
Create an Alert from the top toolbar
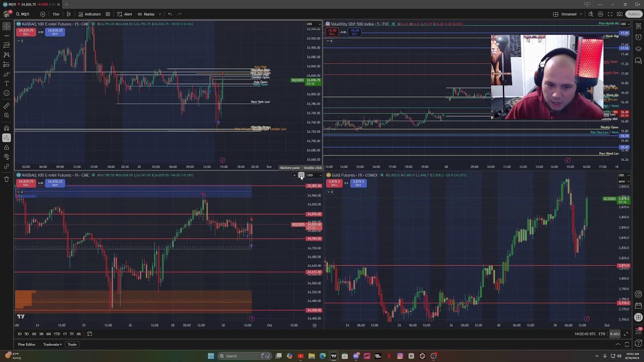click(125, 14)
